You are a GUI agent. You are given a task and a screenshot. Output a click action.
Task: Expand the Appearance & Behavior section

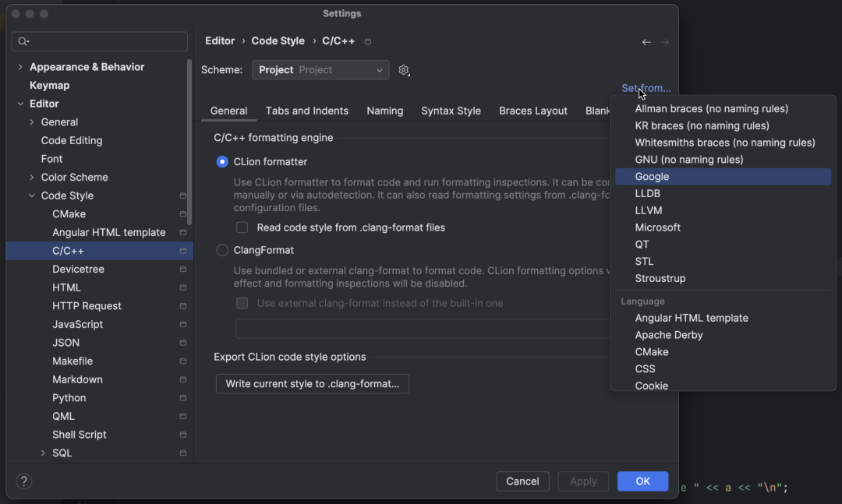pyautogui.click(x=20, y=67)
